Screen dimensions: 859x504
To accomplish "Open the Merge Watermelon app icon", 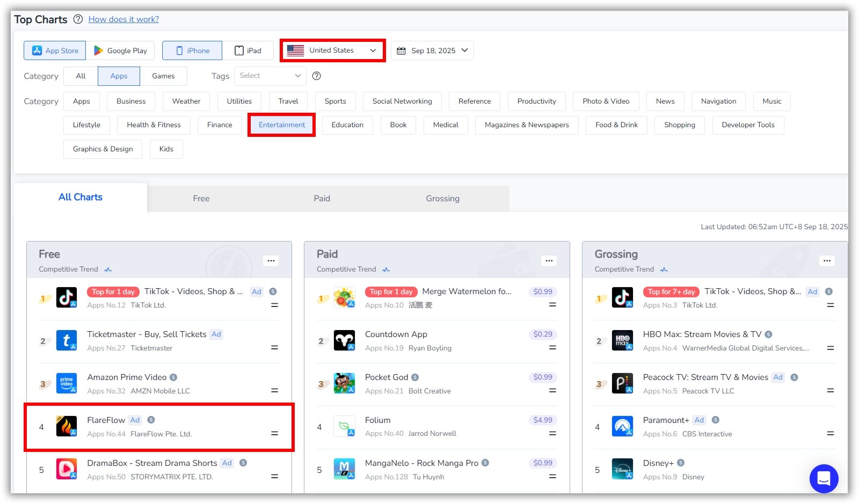I will pos(344,297).
